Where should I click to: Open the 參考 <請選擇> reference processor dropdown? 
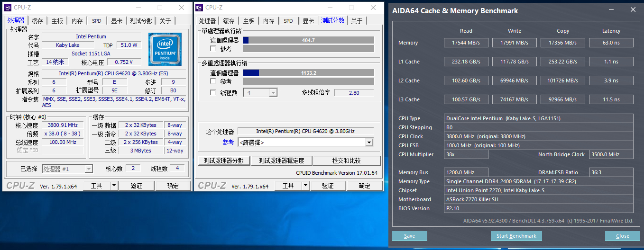click(x=305, y=142)
